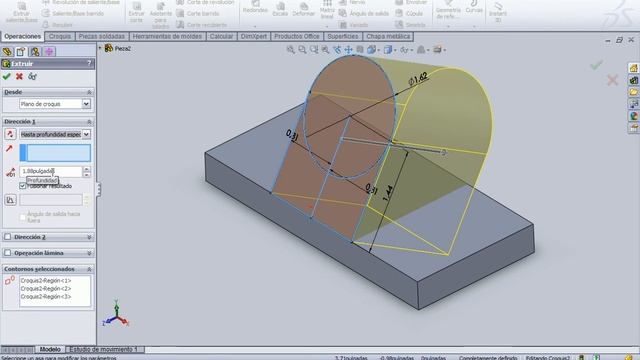
Task: Click the large red cancel X in the viewport corner
Action: coord(612,80)
